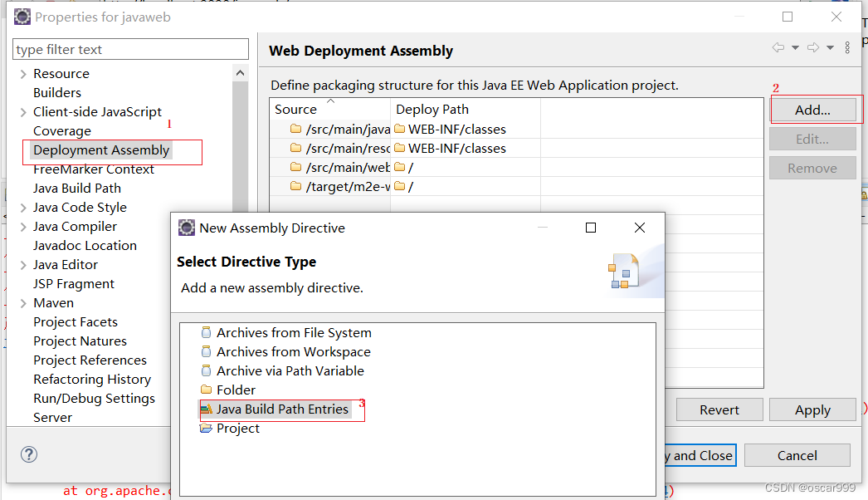The height and width of the screenshot is (500, 868).
Task: Click the help question mark icon
Action: click(x=29, y=454)
